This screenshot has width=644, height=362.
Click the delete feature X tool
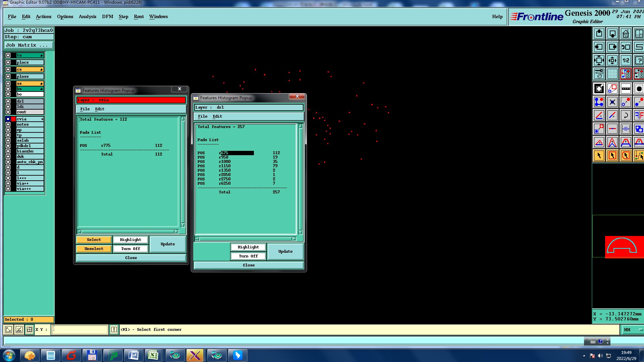(x=612, y=102)
